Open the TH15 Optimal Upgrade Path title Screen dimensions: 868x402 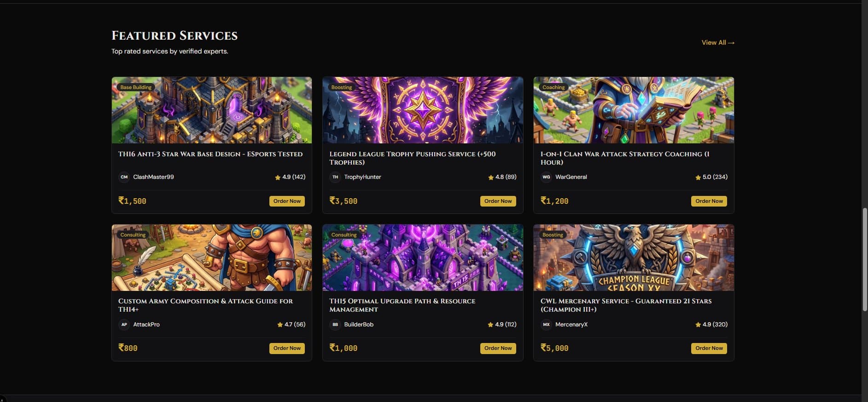pyautogui.click(x=402, y=305)
